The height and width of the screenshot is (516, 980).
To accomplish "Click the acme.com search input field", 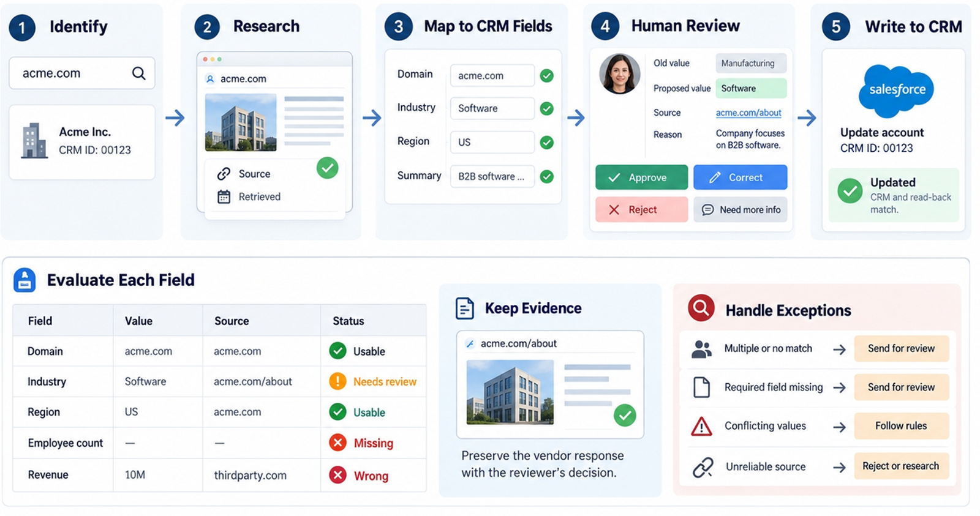I will (x=82, y=73).
